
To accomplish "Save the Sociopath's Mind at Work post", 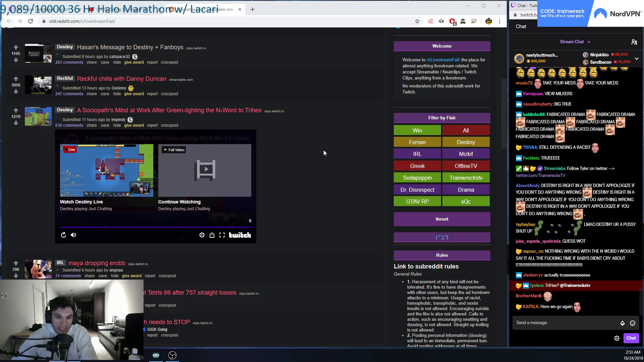I will click(105, 125).
